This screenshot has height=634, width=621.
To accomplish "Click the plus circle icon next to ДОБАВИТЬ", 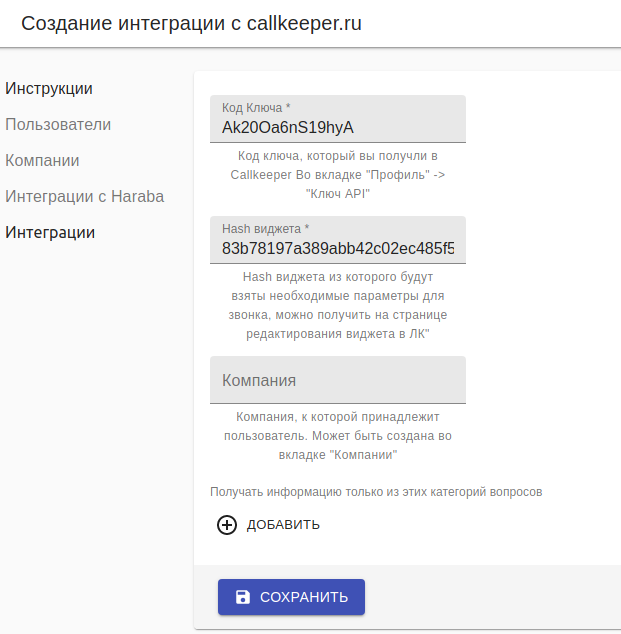I will pos(227,525).
